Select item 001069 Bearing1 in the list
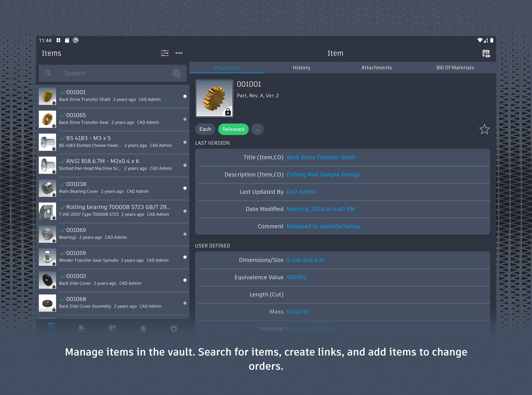Viewport: 532px width, 395px height. (x=113, y=234)
